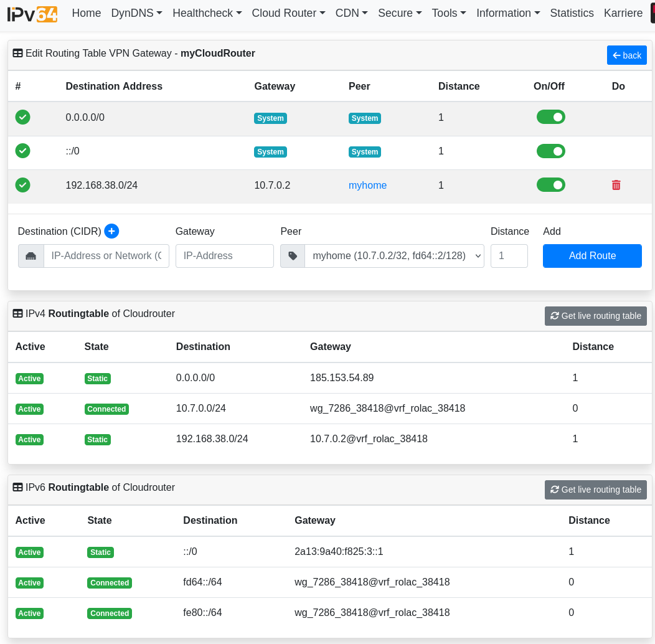Viewport: 655px width, 644px height.
Task: Open the Peer selection dropdown
Action: pyautogui.click(x=394, y=256)
